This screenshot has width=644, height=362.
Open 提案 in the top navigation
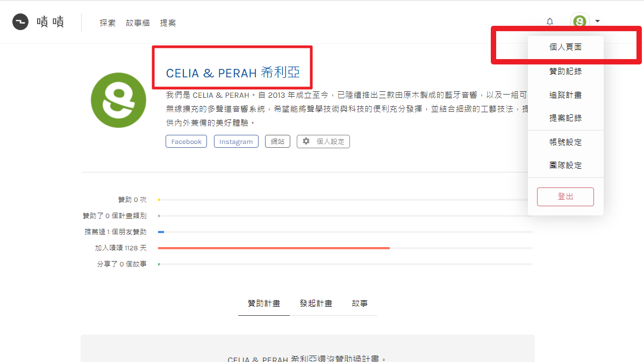click(168, 23)
